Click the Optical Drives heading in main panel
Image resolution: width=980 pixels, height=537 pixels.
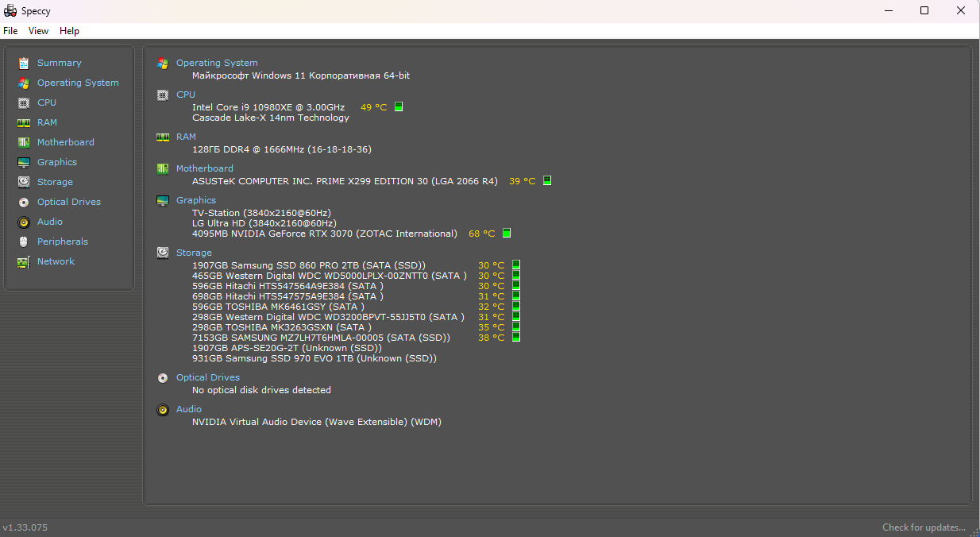point(208,377)
